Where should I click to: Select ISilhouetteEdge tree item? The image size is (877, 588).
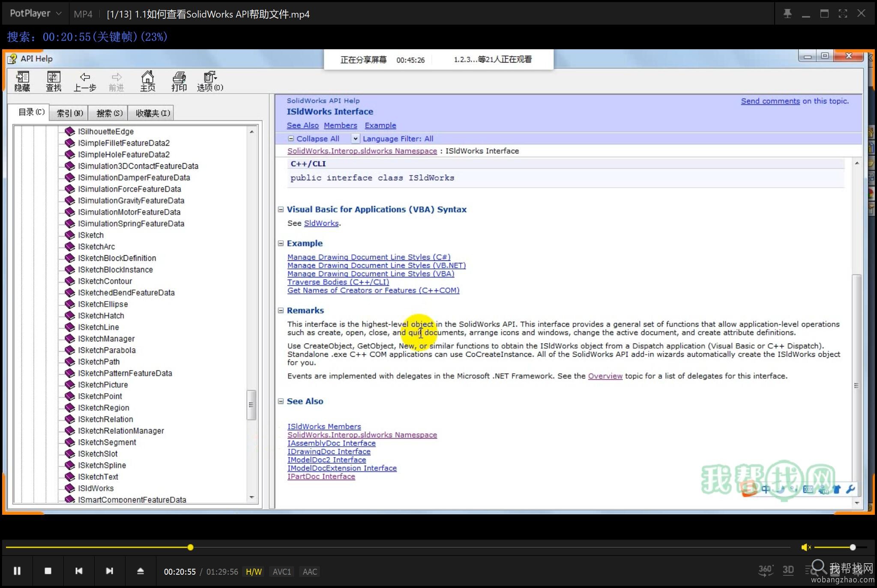click(x=105, y=131)
